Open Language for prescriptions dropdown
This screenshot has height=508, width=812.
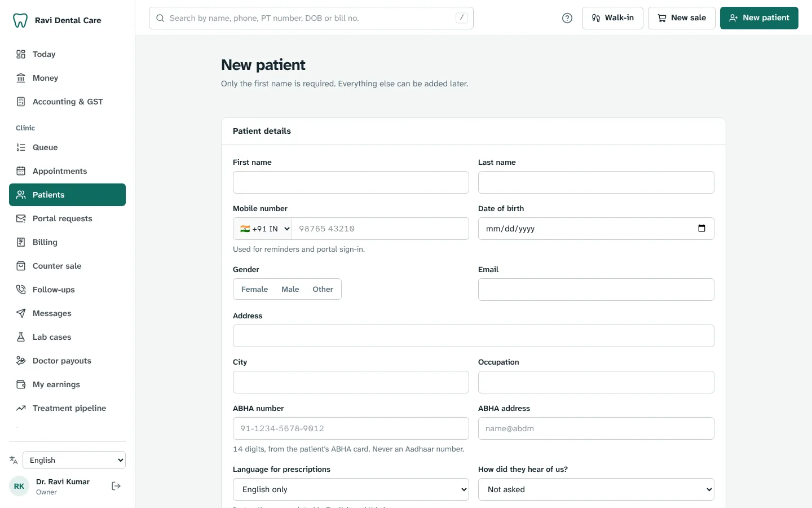pos(351,489)
